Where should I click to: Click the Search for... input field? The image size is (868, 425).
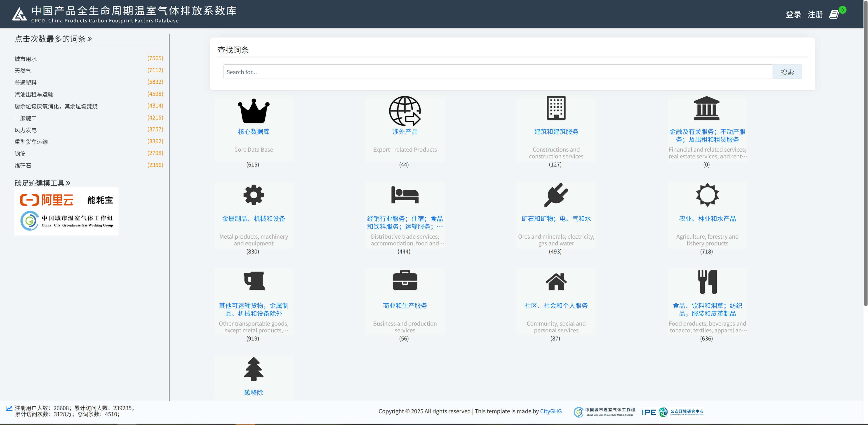[x=497, y=72]
